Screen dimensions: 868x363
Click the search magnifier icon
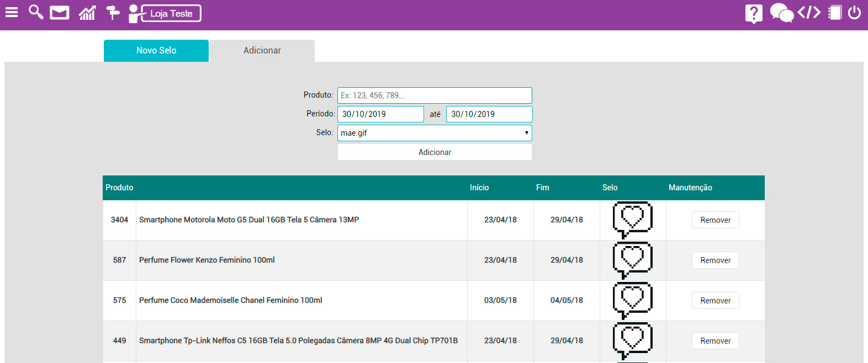[36, 12]
